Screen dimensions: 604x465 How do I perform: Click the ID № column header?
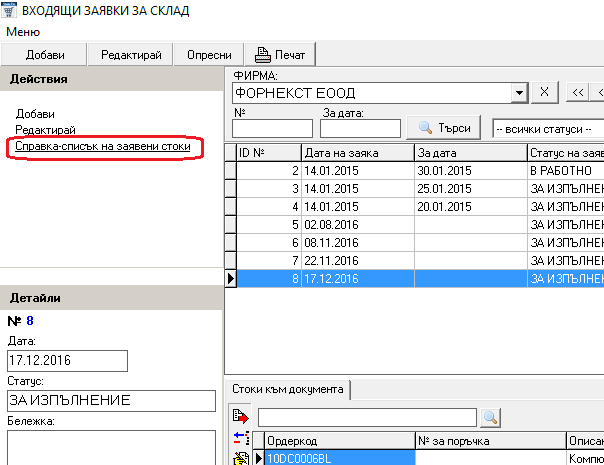(x=268, y=153)
